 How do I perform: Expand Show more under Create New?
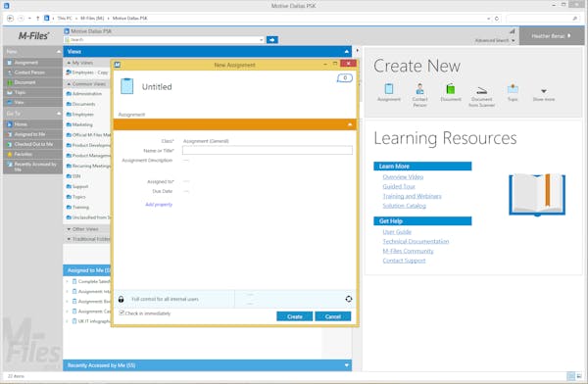click(544, 94)
